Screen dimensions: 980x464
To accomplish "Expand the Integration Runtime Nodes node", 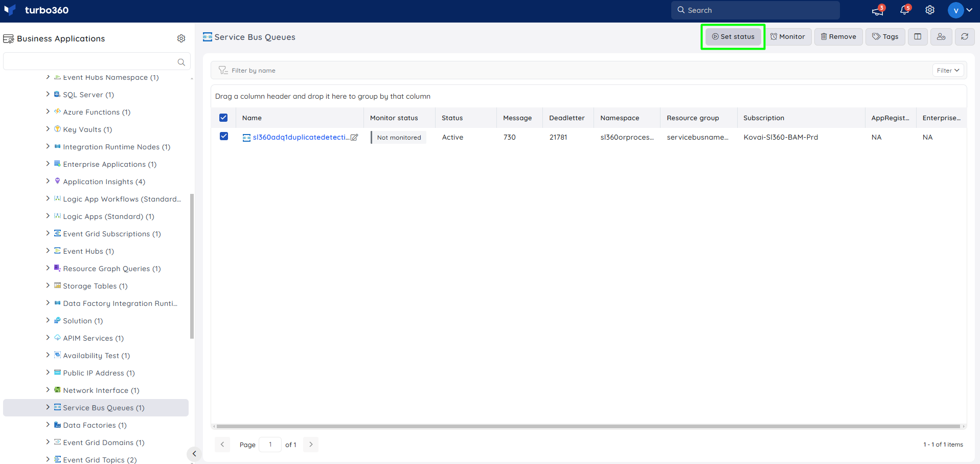I will 48,146.
